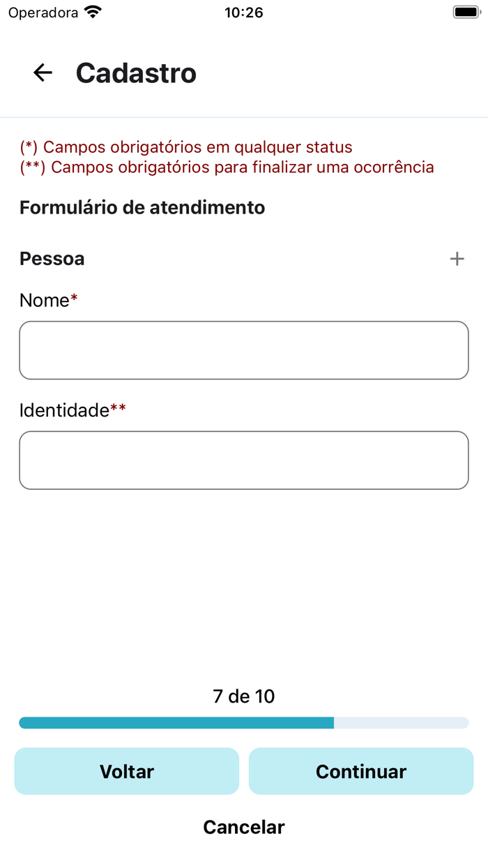Image resolution: width=488 pixels, height=868 pixels.
Task: Tap Cancelar to abort the registration
Action: [x=243, y=827]
